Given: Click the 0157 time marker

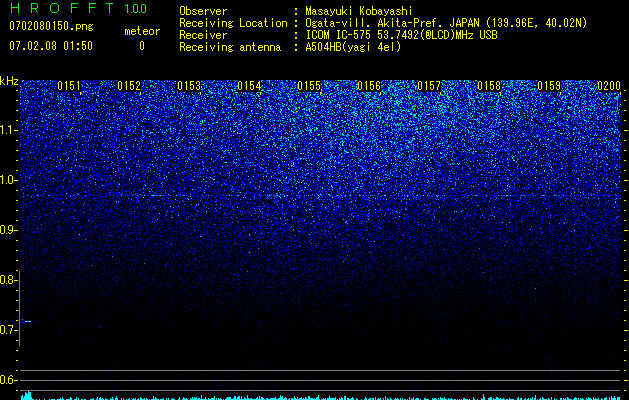Looking at the screenshot, I should click(429, 86).
